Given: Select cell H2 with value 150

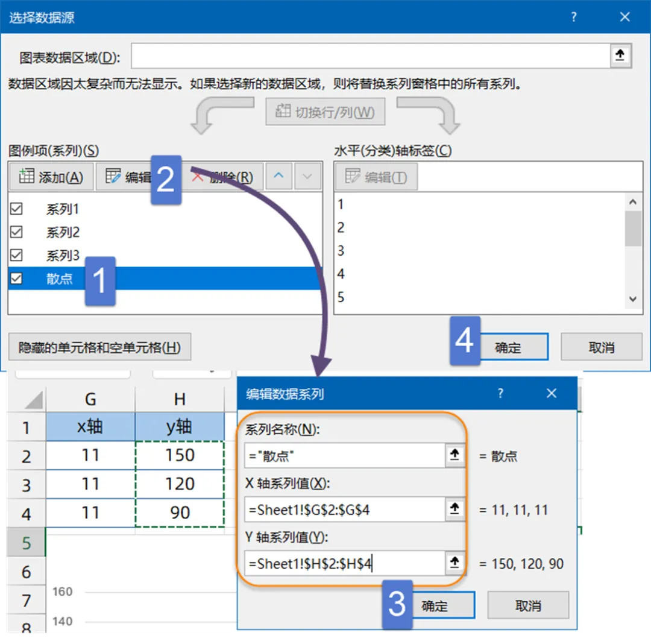Looking at the screenshot, I should point(180,455).
